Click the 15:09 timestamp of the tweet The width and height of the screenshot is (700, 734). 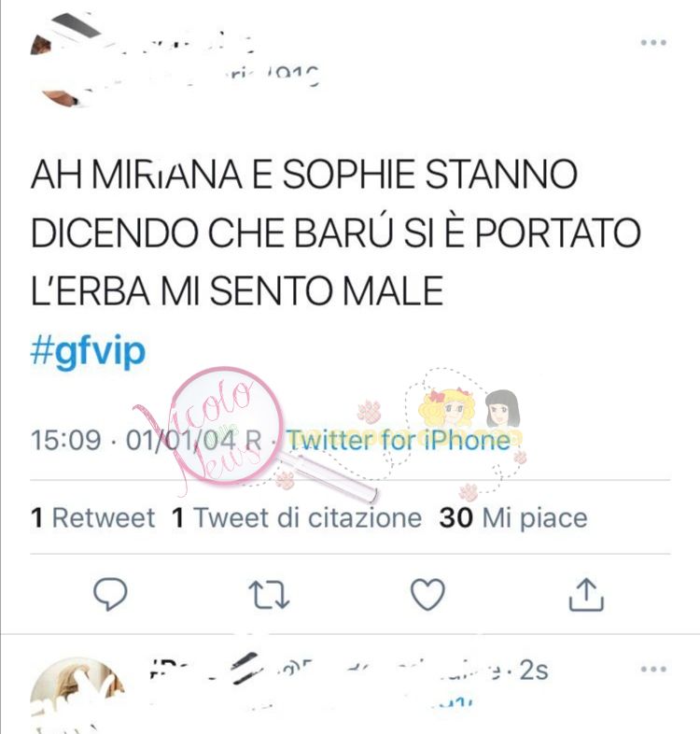65,440
